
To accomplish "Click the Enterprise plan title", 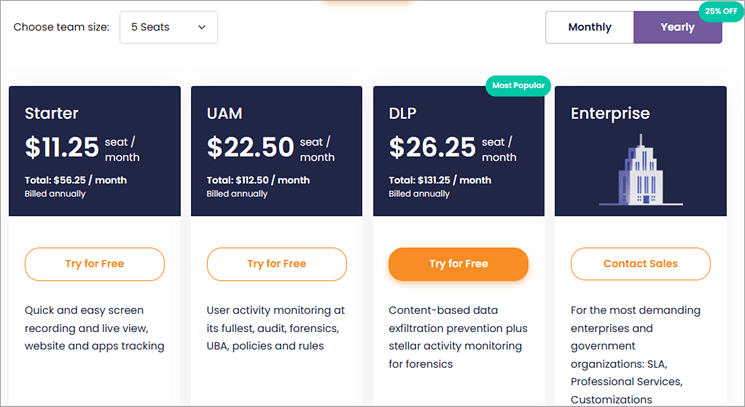I will point(610,114).
